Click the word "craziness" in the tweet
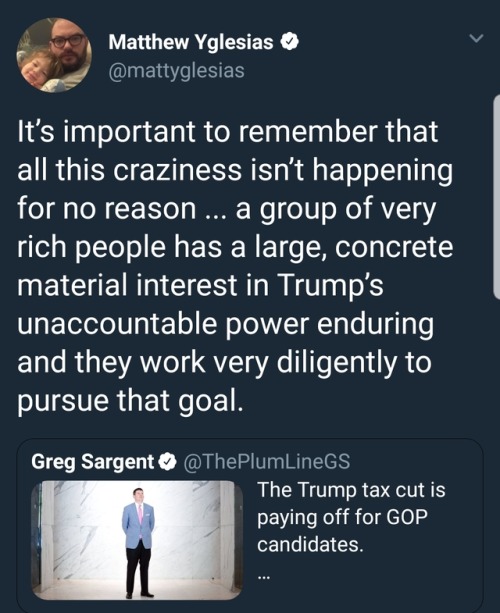This screenshot has height=613, width=500. [x=178, y=170]
